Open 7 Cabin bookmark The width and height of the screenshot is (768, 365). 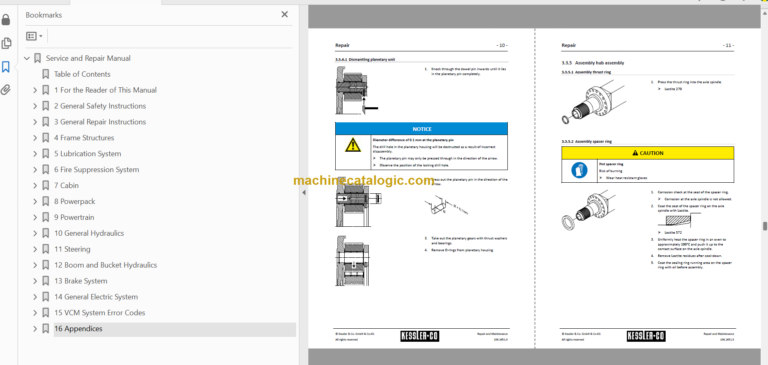coord(66,186)
